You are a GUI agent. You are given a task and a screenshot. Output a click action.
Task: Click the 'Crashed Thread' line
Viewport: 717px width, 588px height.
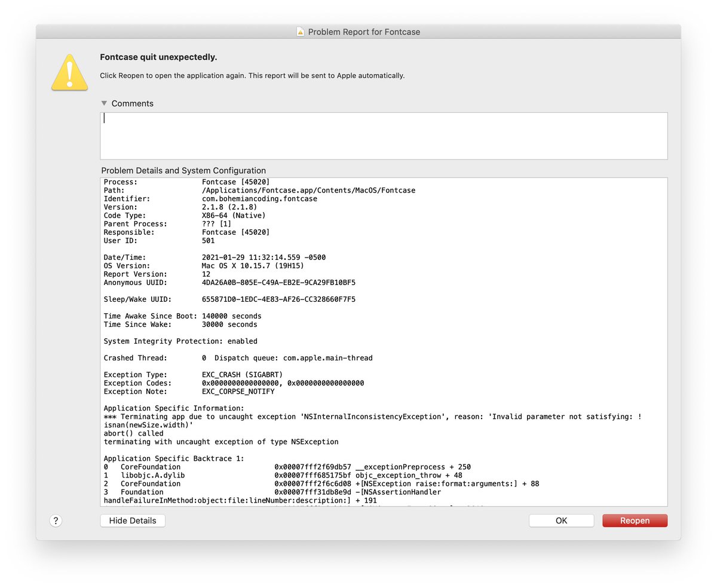pyautogui.click(x=238, y=357)
